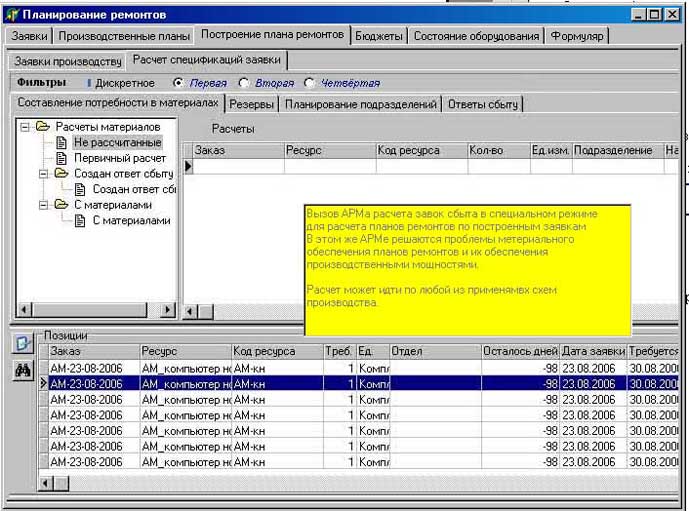
Task: Click the first row's AM-23-08-2006 order cell
Action: point(93,368)
